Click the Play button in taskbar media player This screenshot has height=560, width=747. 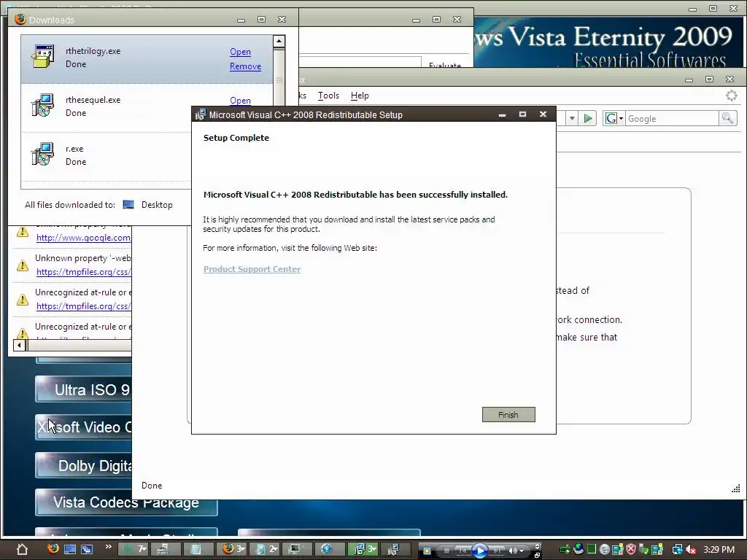pos(480,551)
